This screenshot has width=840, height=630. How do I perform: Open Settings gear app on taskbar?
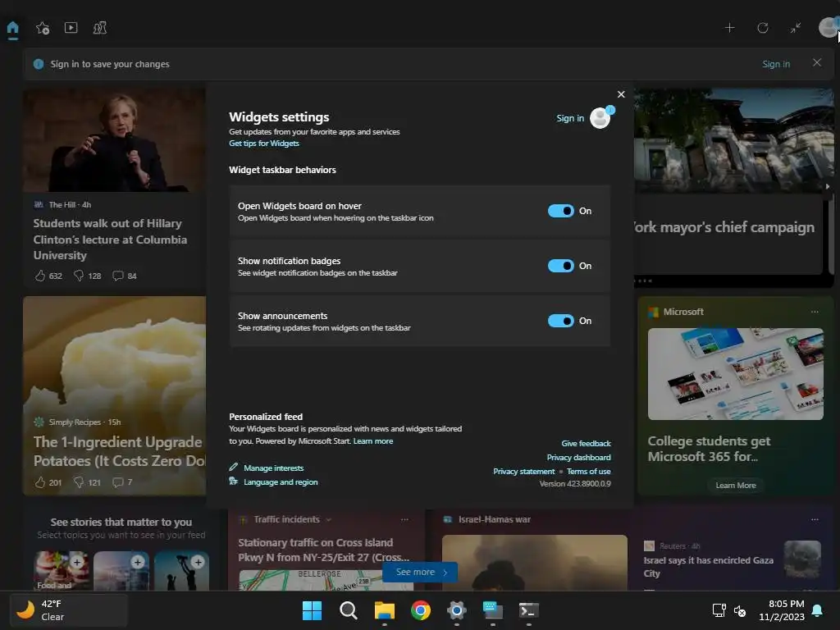456,610
